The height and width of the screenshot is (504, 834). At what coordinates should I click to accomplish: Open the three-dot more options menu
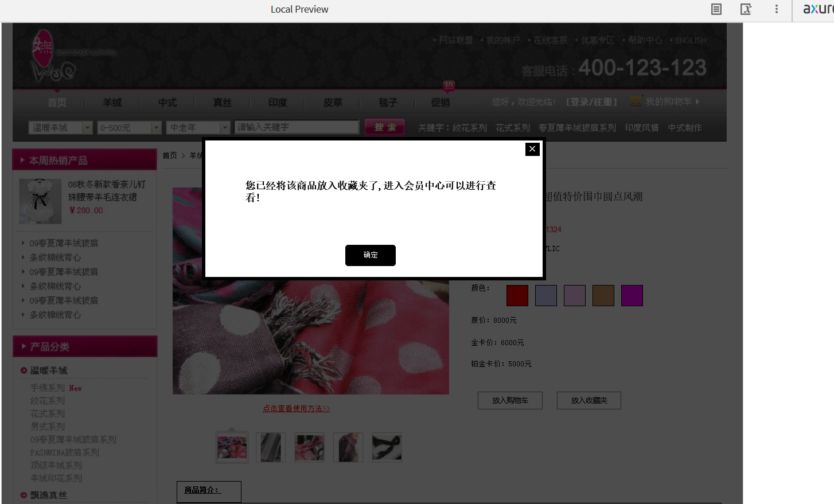777,9
